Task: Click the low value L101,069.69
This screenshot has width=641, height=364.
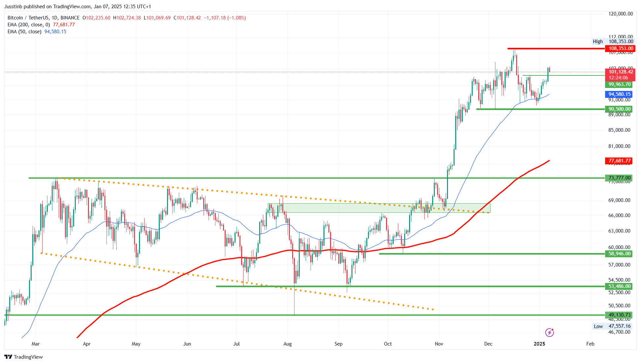Action: point(157,18)
